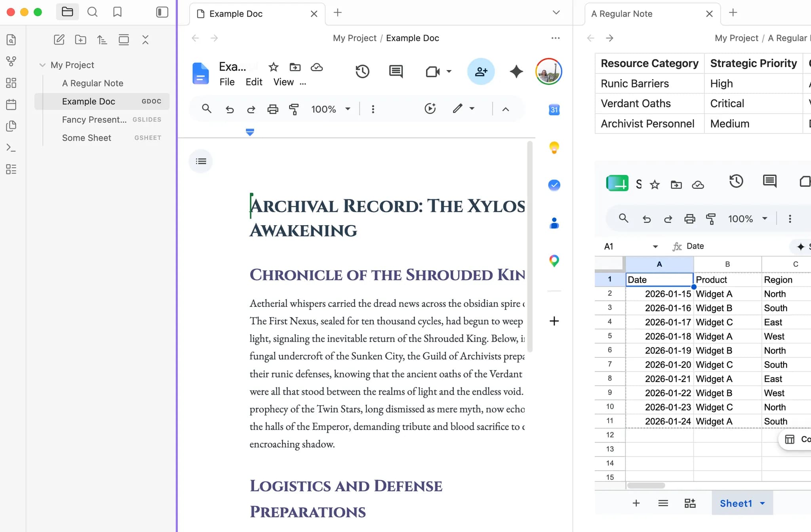811x532 pixels.
Task: Open the tab list dropdown chevron
Action: click(556, 13)
